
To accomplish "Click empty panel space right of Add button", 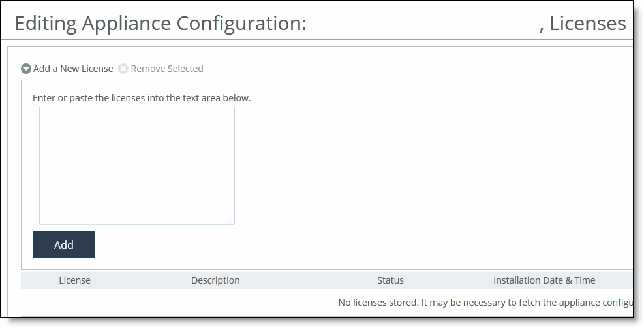I will (361, 244).
